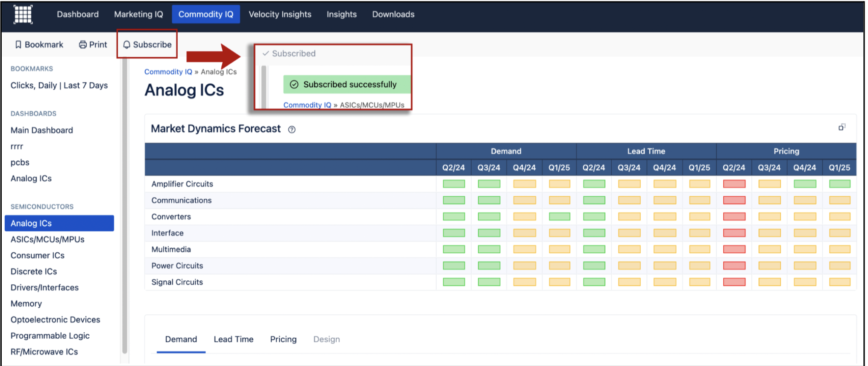Open the Downloads menu item
Screen dimensions: 868x366
click(393, 15)
